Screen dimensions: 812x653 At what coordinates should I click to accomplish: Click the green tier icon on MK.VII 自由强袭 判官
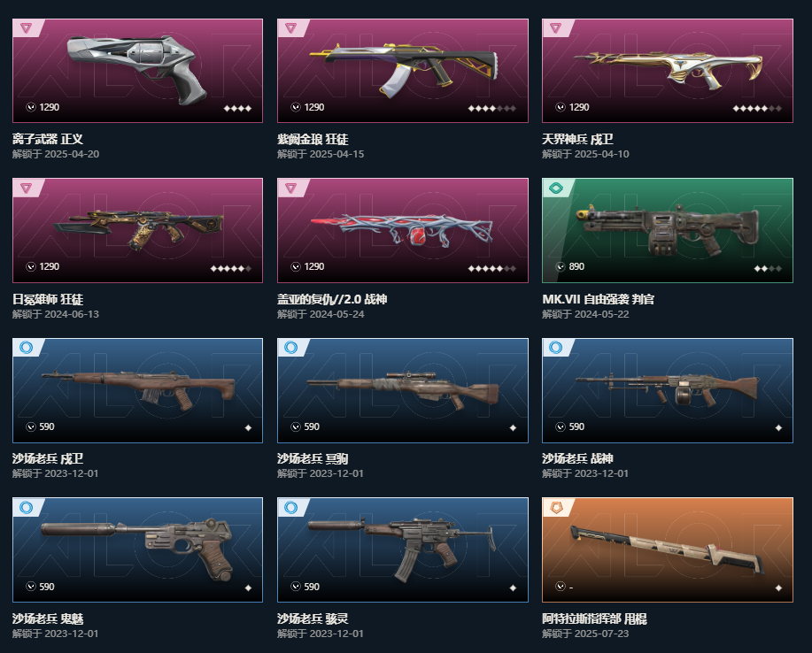pyautogui.click(x=556, y=188)
